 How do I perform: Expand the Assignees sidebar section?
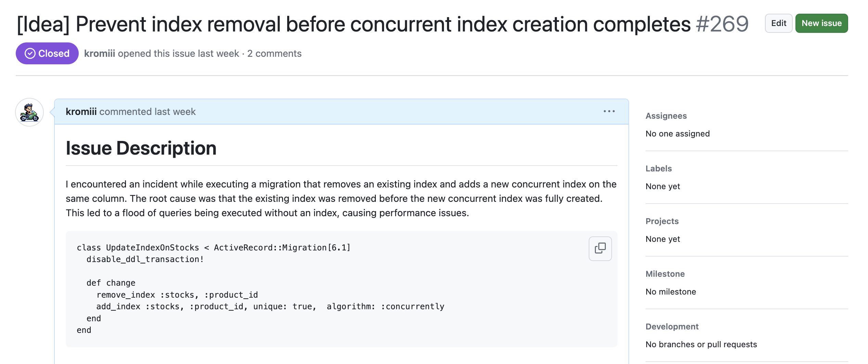click(x=666, y=116)
